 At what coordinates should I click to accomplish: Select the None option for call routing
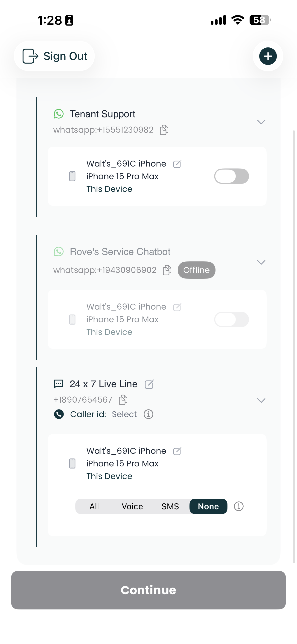(x=208, y=506)
